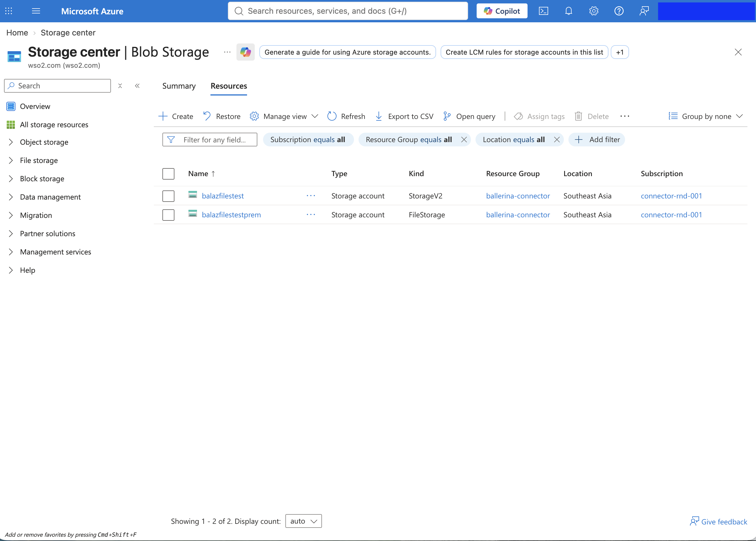Open connector-rnd-001 subscription in balazfilestestprem row

tap(671, 215)
